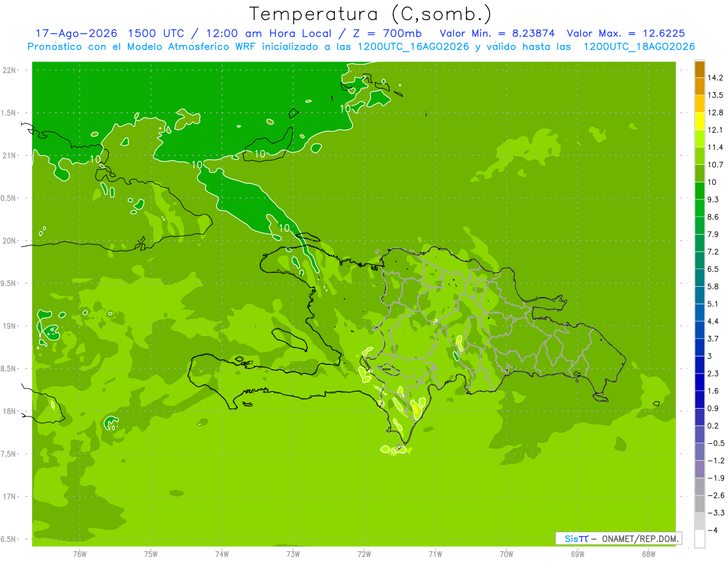Click the "74W" longitude label
The image size is (728, 562).
[x=222, y=554]
